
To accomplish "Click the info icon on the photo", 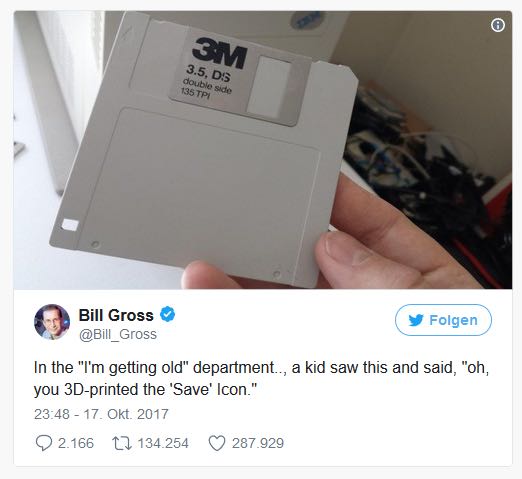I will pos(498,25).
